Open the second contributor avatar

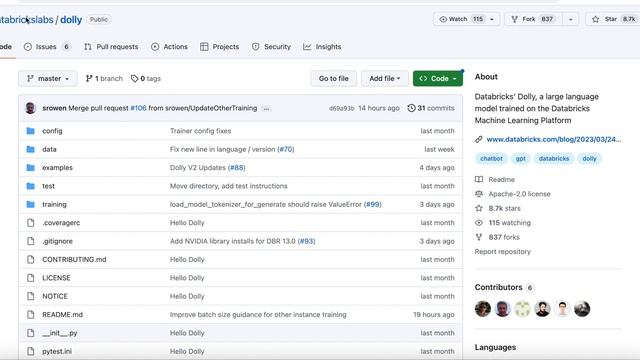(503, 309)
